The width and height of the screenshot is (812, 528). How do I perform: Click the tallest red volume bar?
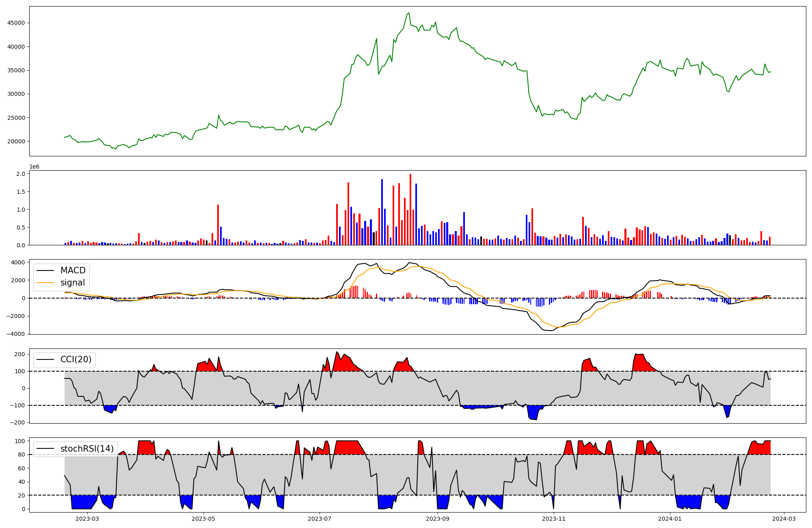coord(410,209)
